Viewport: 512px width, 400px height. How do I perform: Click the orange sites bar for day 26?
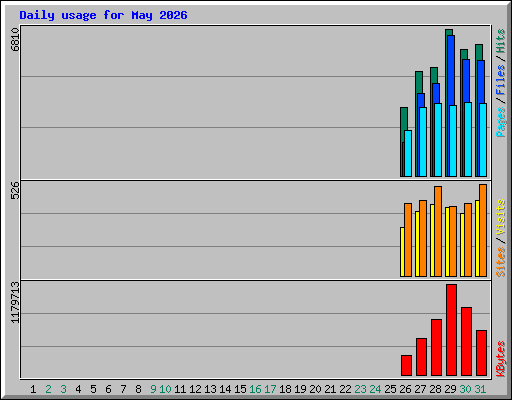click(x=408, y=240)
